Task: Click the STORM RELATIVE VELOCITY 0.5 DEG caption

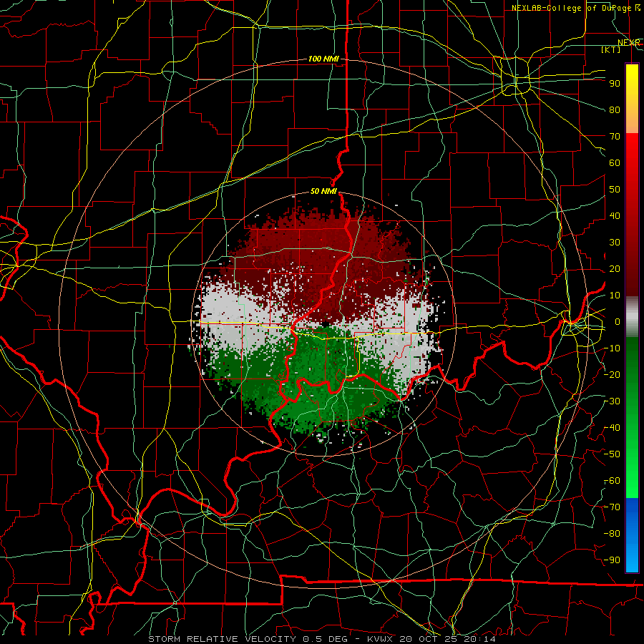Action: pos(248,639)
